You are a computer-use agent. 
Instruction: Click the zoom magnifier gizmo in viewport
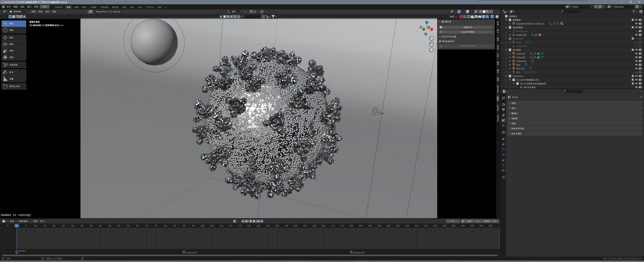click(432, 39)
